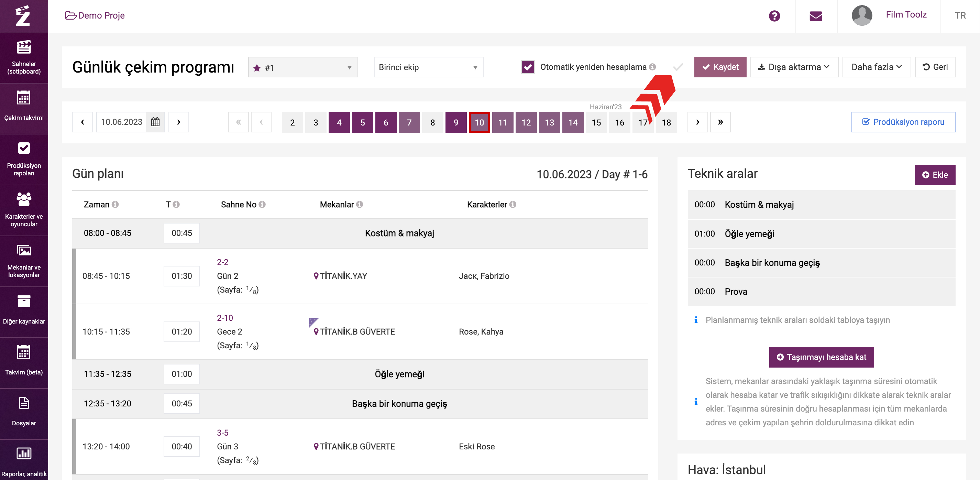Viewport: 980px width, 480px height.
Task: Open the messages envelope icon
Action: click(816, 16)
